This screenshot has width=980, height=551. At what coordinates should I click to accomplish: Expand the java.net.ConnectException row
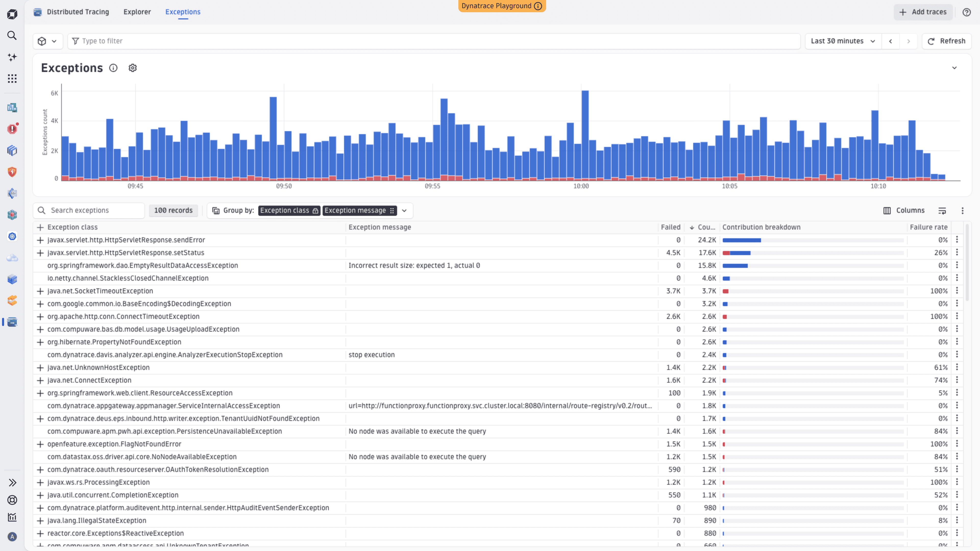tap(40, 380)
